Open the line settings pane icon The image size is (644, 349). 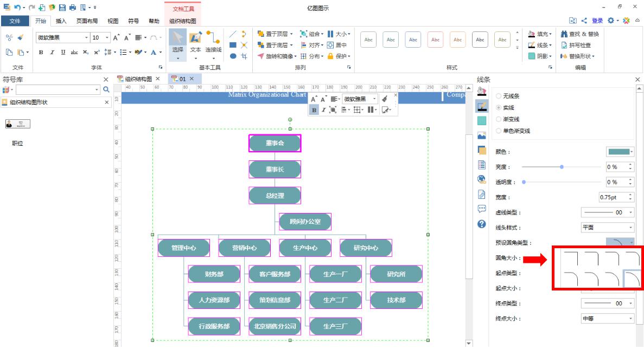coord(482,106)
